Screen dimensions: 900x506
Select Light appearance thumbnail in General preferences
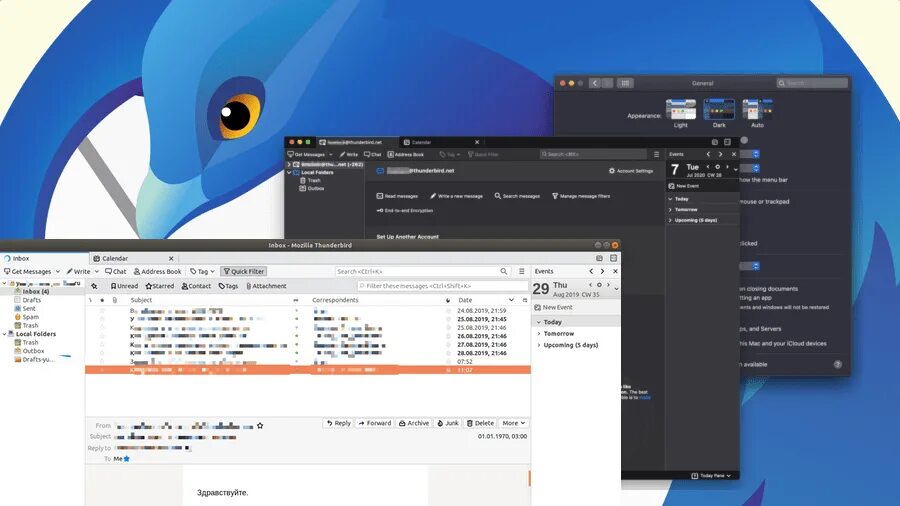point(681,109)
